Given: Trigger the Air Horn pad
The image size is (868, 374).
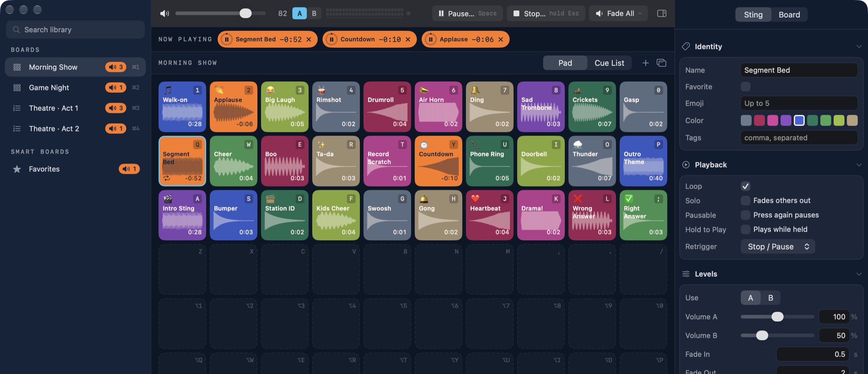Looking at the screenshot, I should tap(438, 107).
